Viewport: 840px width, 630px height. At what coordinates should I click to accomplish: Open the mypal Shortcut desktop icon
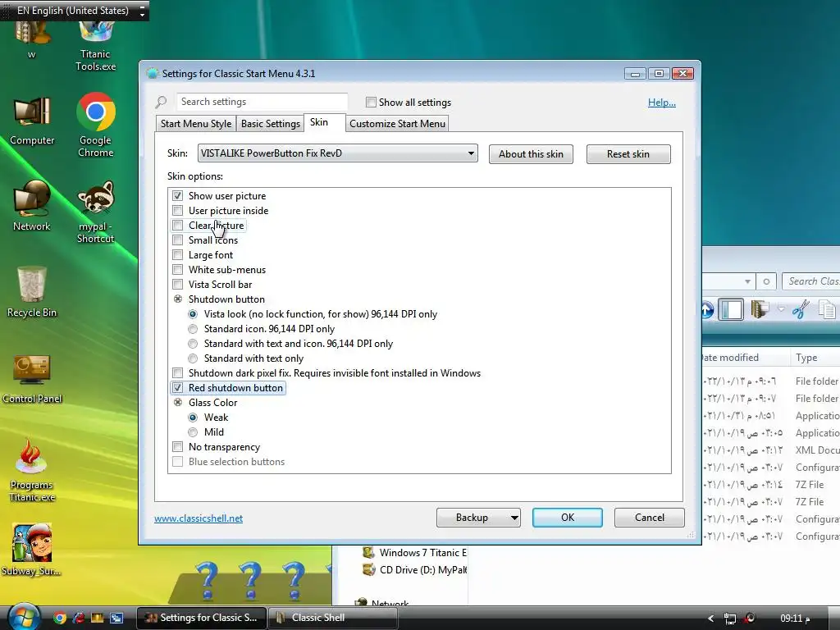point(95,212)
